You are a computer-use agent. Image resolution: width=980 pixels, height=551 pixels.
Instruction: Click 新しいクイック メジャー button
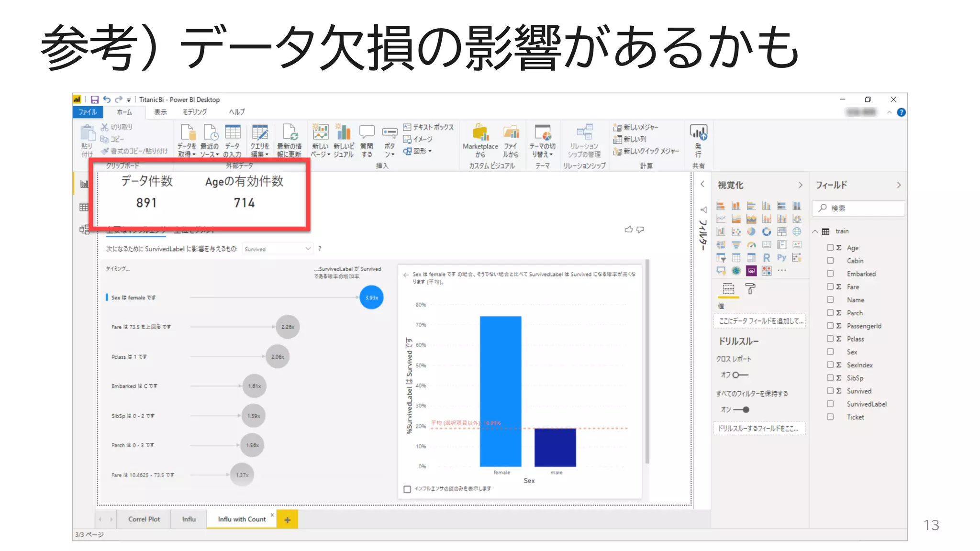646,151
